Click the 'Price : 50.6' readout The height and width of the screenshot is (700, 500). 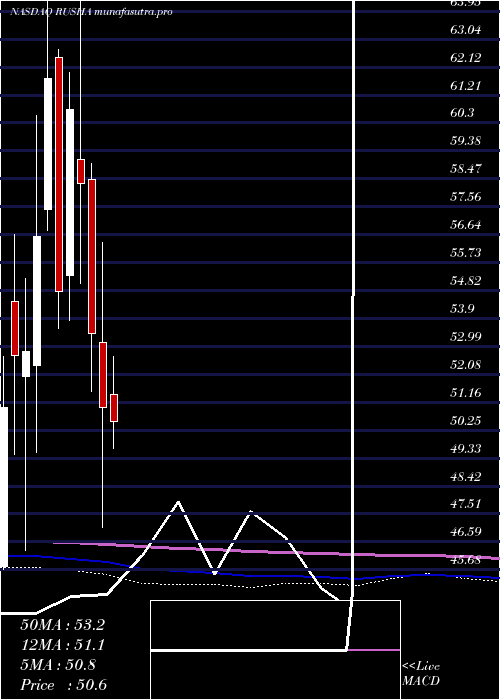click(63, 685)
